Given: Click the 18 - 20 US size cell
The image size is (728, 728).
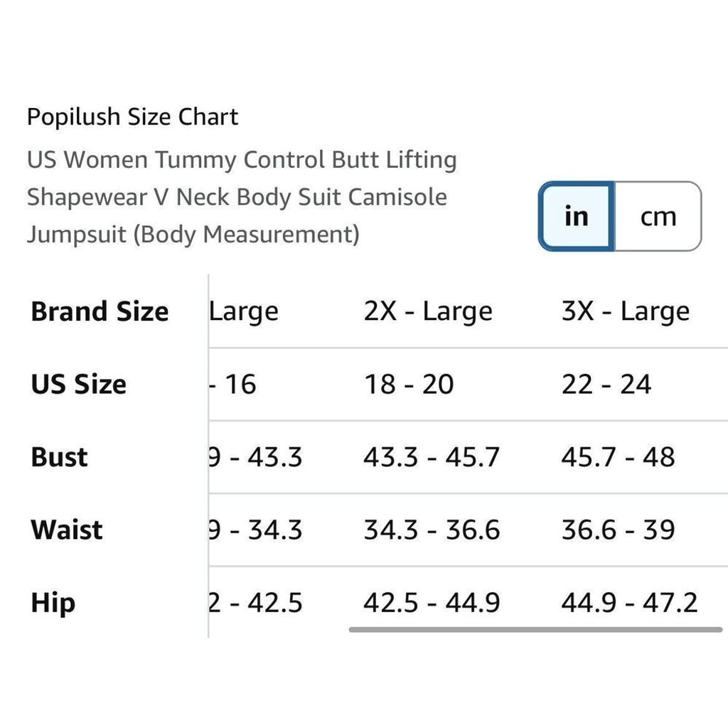Looking at the screenshot, I should pyautogui.click(x=409, y=385).
